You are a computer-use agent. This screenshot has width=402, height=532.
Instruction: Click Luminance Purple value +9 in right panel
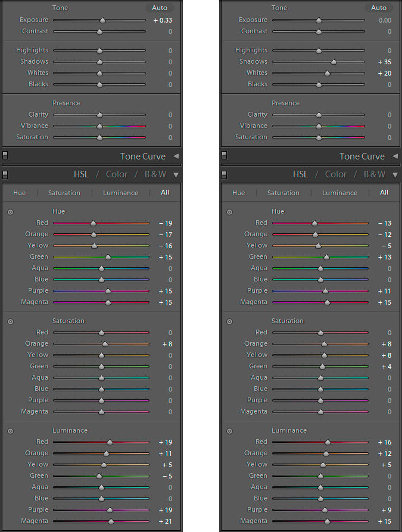point(387,510)
